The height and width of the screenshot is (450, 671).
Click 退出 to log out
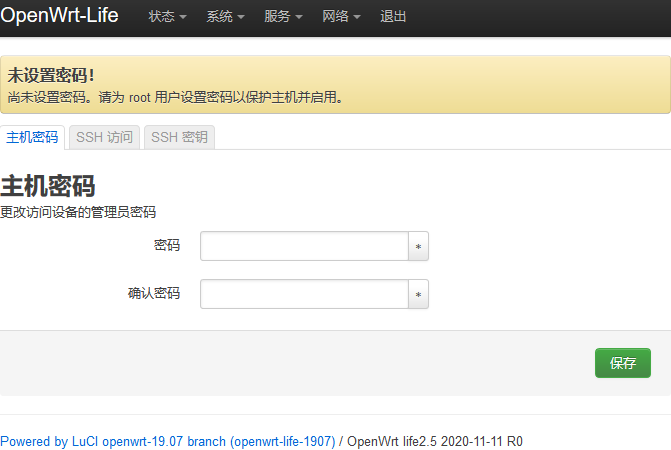[394, 17]
